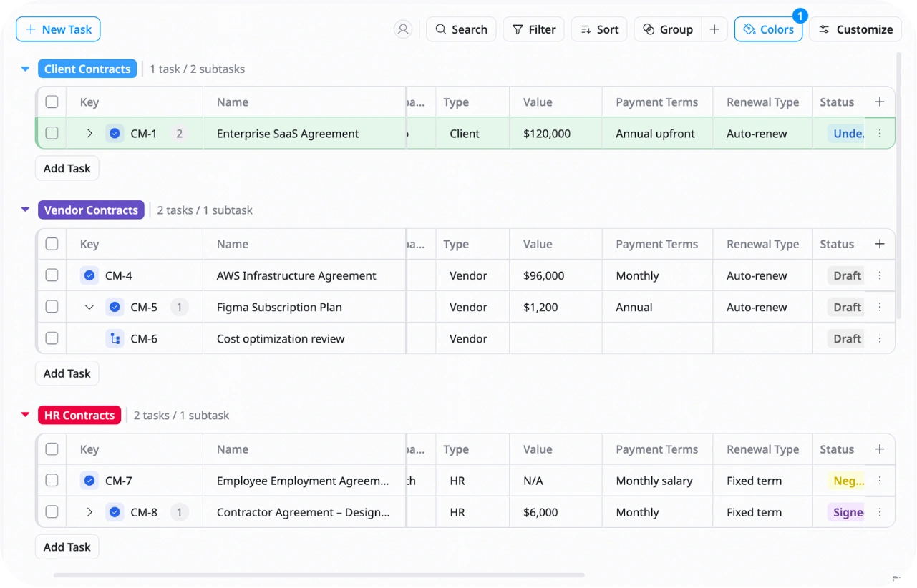Image resolution: width=917 pixels, height=588 pixels.
Task: Click the task type icon for CM-8
Action: click(x=115, y=512)
